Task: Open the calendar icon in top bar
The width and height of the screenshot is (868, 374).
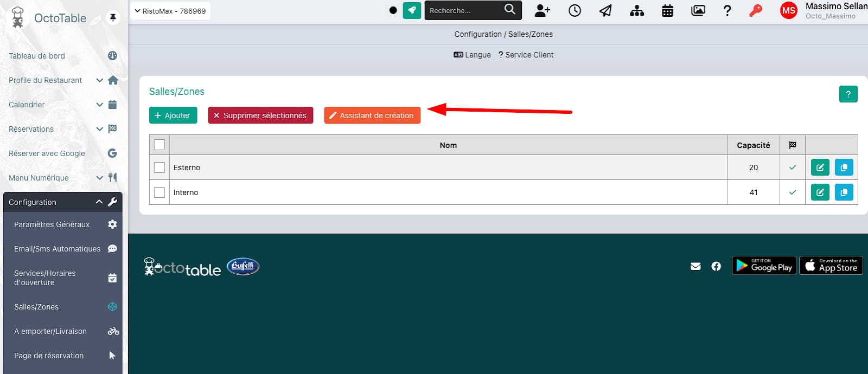Action: (x=668, y=10)
